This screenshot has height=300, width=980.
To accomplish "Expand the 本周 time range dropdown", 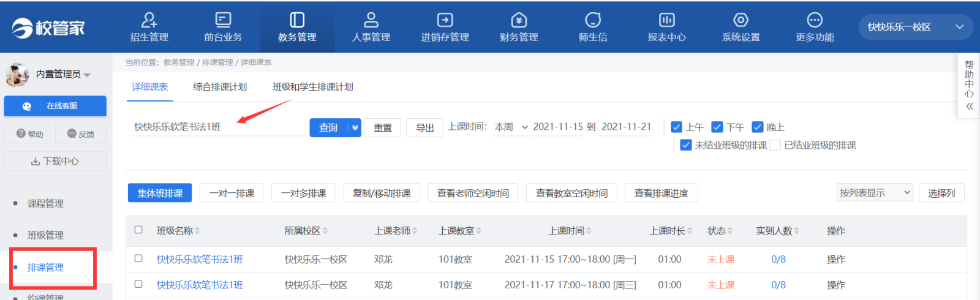I will (x=511, y=127).
